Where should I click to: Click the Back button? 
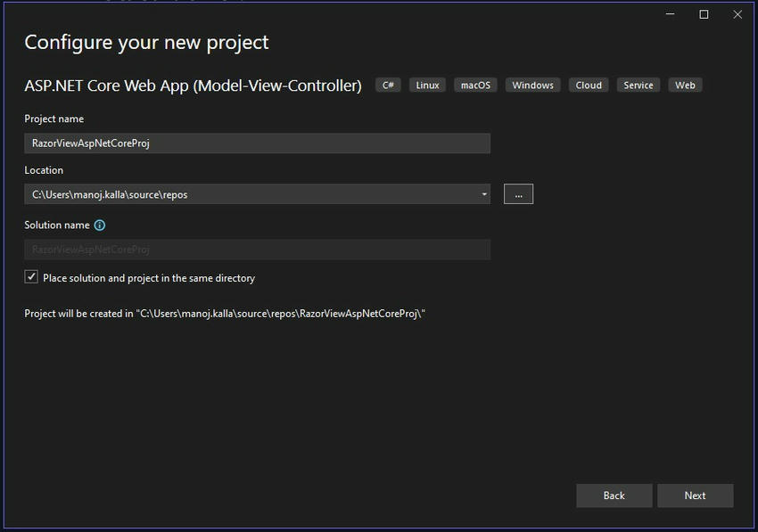coord(614,495)
